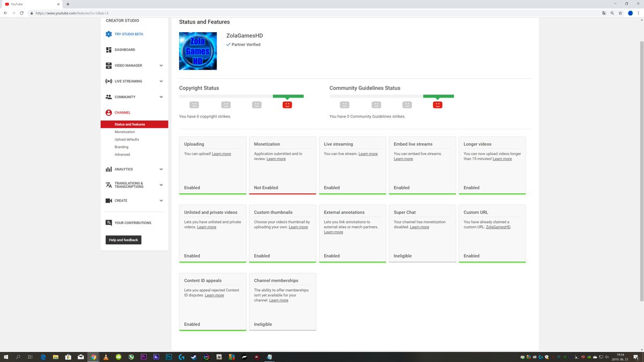Open the Monetization submenu item
This screenshot has height=362, width=644.
[125, 132]
